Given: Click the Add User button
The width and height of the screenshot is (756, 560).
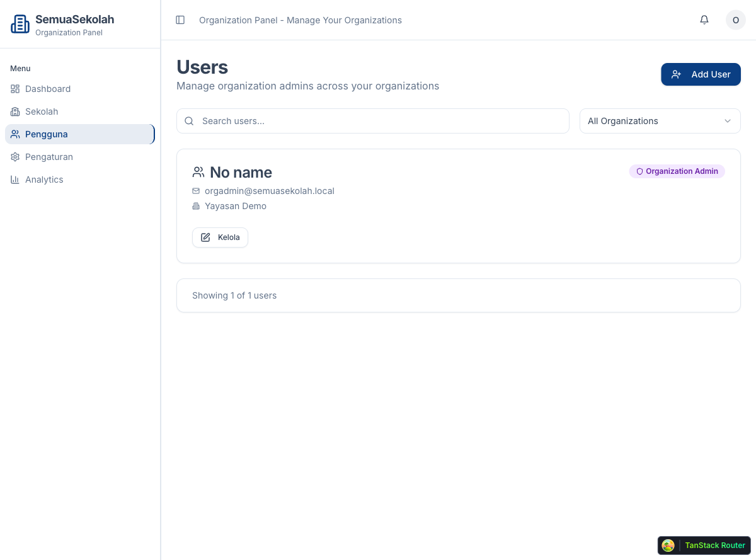Looking at the screenshot, I should [701, 74].
